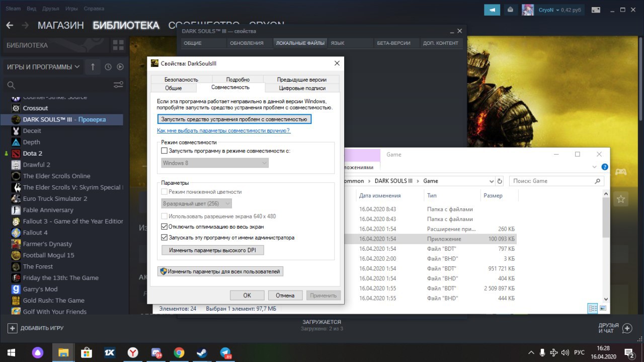
Task: Open the Предыдущие версии tab
Action: pyautogui.click(x=301, y=80)
